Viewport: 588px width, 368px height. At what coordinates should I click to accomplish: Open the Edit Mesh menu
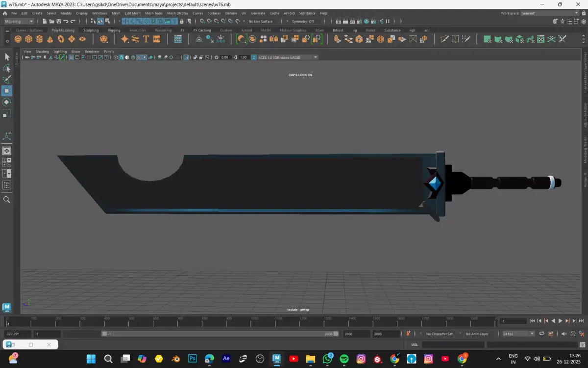(x=132, y=13)
